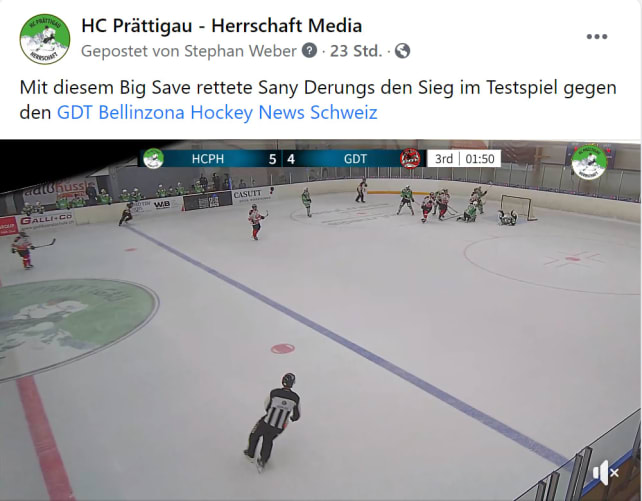Click the club watermark logo on the video
The image size is (642, 501).
pos(589,162)
